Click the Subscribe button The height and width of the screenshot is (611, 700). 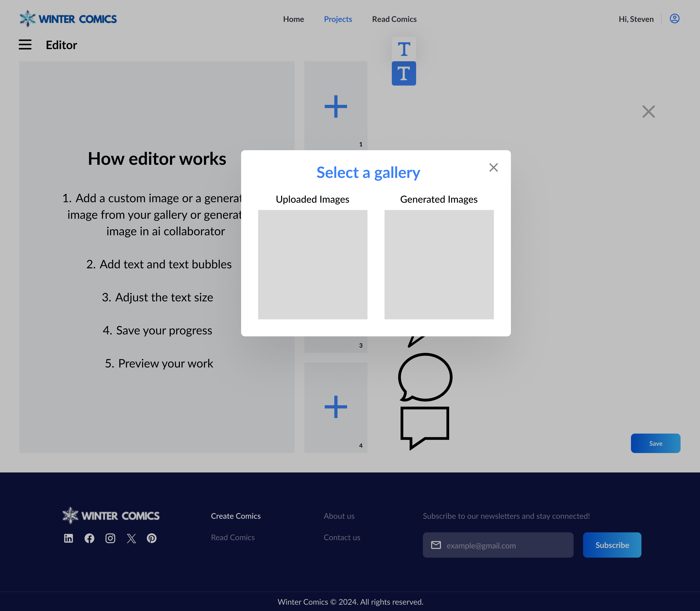point(612,545)
